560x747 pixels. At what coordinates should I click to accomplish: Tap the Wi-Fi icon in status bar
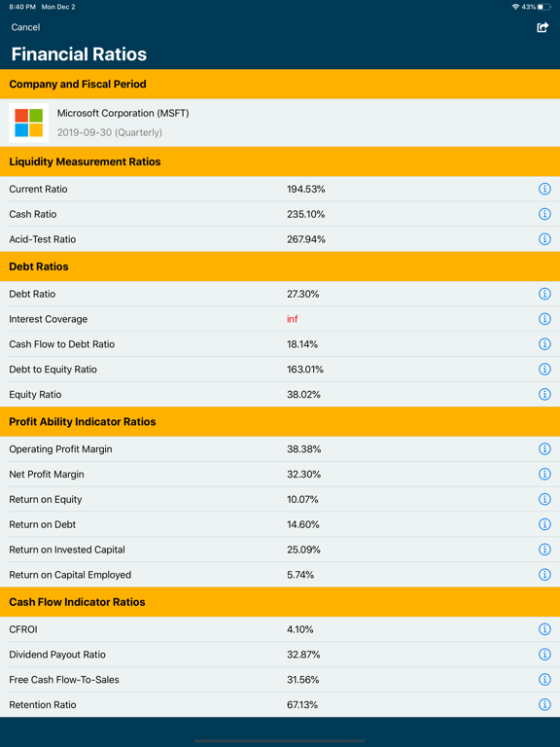[x=515, y=7]
